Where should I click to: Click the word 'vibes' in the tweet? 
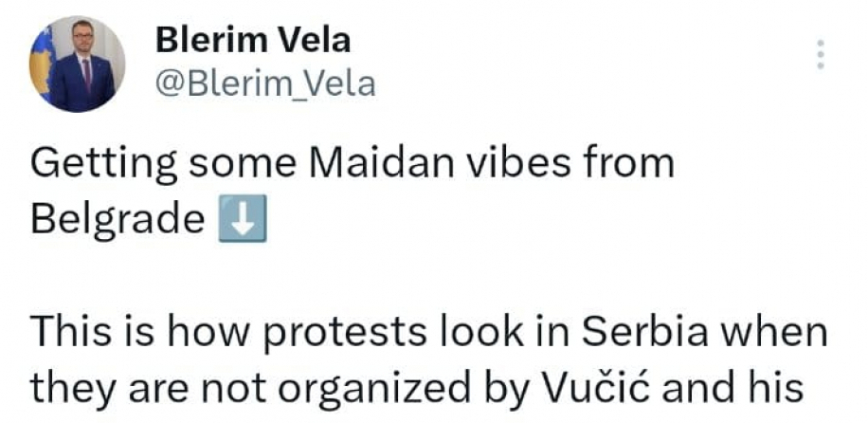(x=547, y=164)
